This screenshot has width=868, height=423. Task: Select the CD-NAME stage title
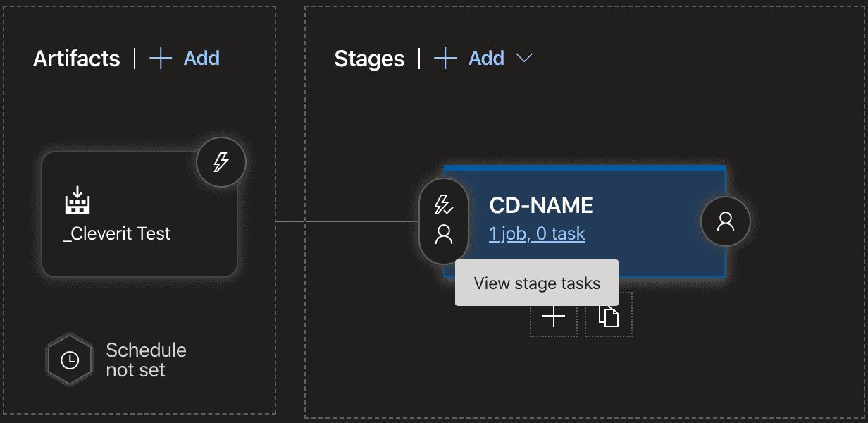click(541, 205)
